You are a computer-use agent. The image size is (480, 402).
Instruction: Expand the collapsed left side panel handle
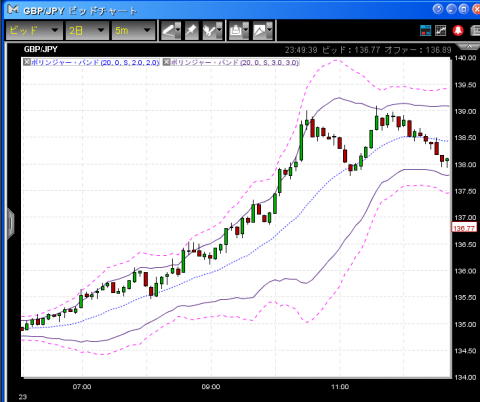(x=11, y=223)
